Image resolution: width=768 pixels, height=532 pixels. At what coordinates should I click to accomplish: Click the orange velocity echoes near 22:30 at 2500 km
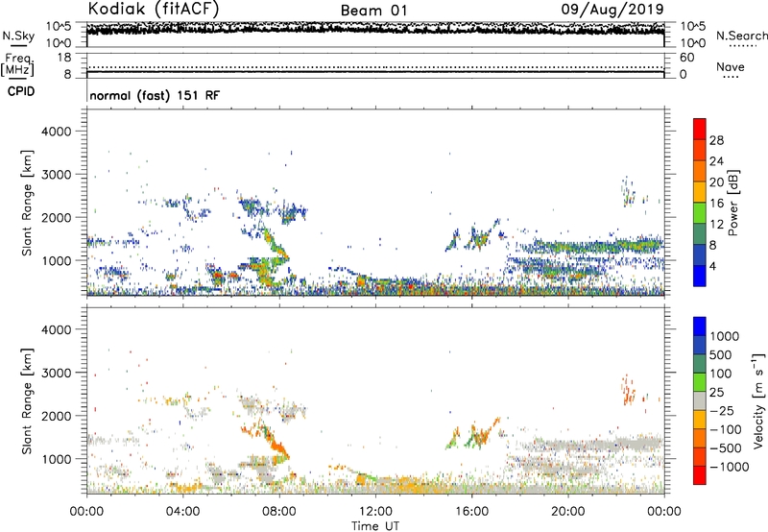click(x=628, y=391)
